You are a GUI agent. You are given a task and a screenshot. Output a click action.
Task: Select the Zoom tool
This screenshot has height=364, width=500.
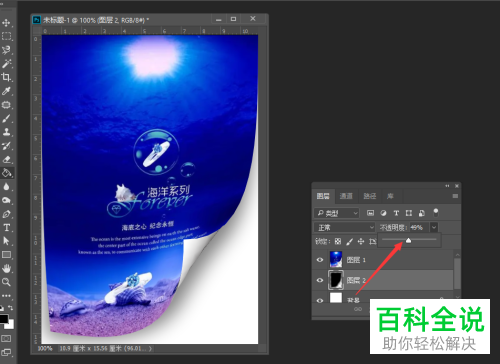point(6,282)
